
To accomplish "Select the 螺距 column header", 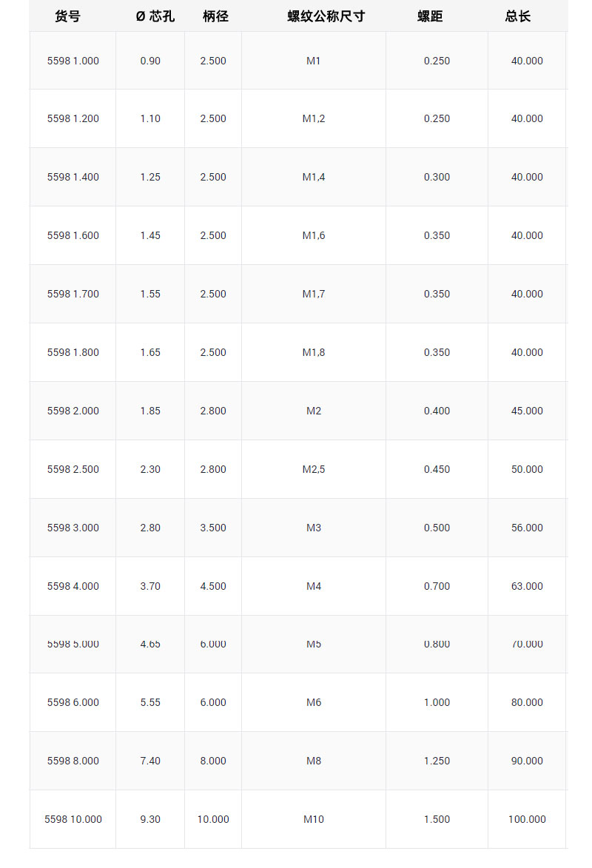I will [x=430, y=16].
